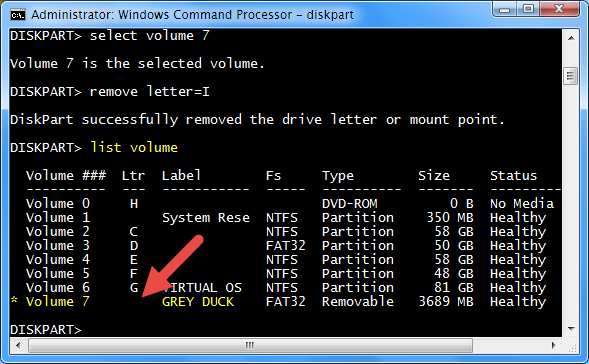Click the "Volume 6" row label
Image resolution: width=589 pixels, height=364 pixels.
tap(58, 288)
